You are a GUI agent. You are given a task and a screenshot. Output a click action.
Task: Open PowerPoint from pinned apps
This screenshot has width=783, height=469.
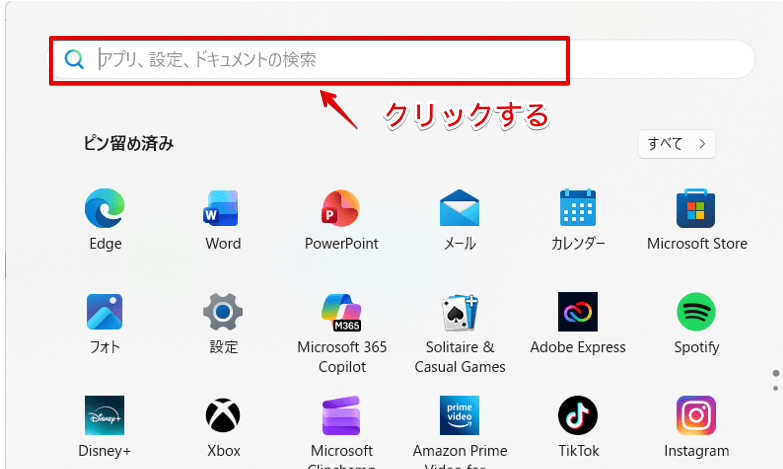click(341, 218)
